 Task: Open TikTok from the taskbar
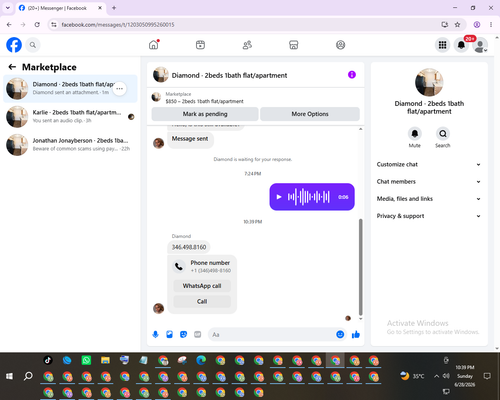[48, 360]
